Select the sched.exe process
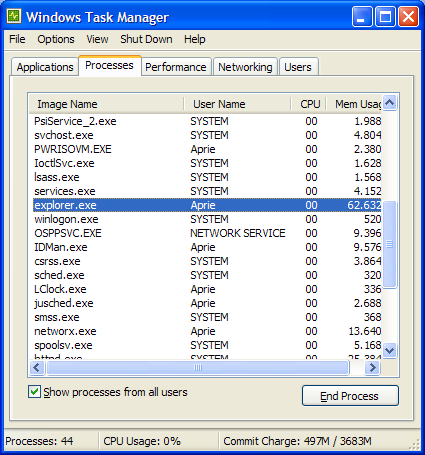This screenshot has height=455, width=425. tap(207, 275)
